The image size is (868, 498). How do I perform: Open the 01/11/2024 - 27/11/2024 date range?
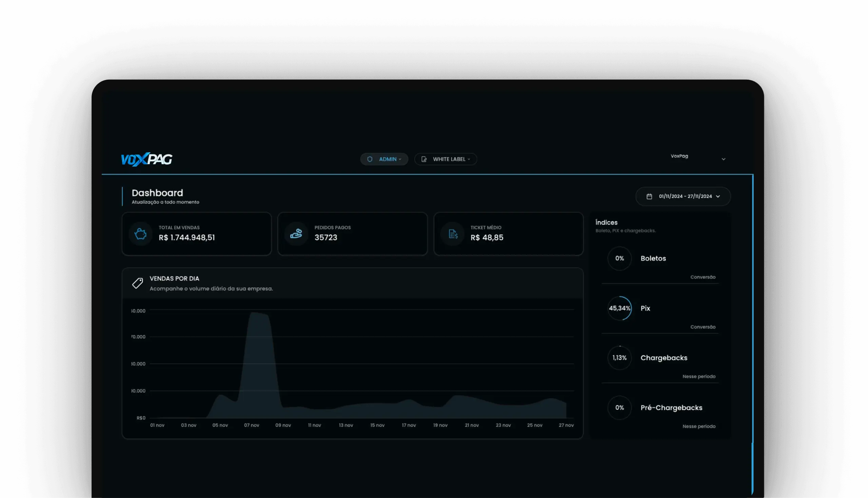[685, 196]
